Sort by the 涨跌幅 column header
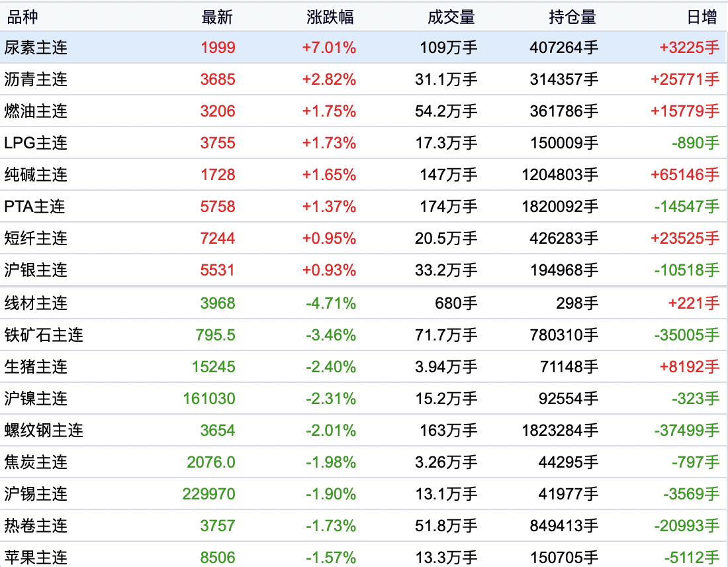 [331, 17]
